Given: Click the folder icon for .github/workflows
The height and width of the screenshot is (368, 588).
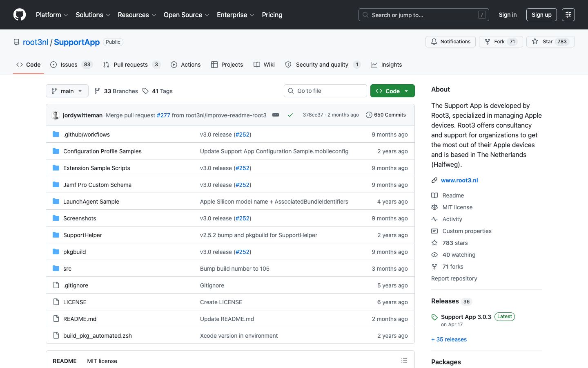Looking at the screenshot, I should point(56,135).
